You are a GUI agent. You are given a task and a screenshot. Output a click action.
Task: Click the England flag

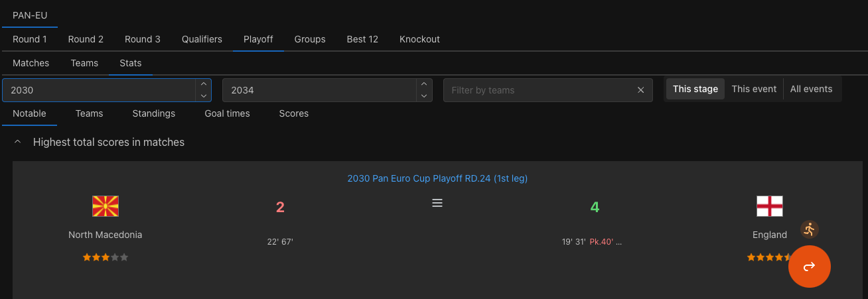[770, 206]
